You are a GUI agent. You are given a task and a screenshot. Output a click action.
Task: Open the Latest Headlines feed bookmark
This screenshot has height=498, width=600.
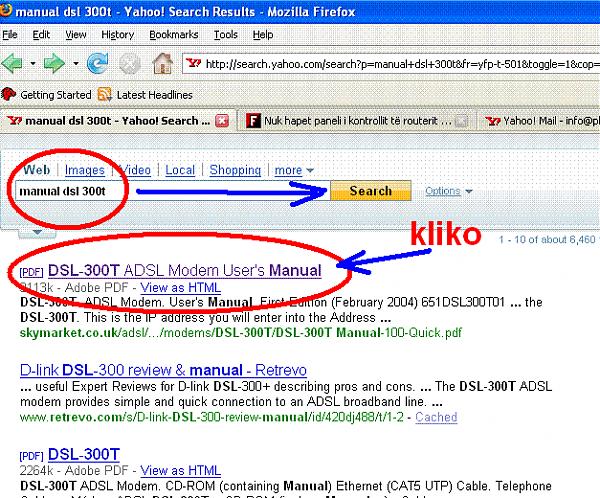(145, 95)
